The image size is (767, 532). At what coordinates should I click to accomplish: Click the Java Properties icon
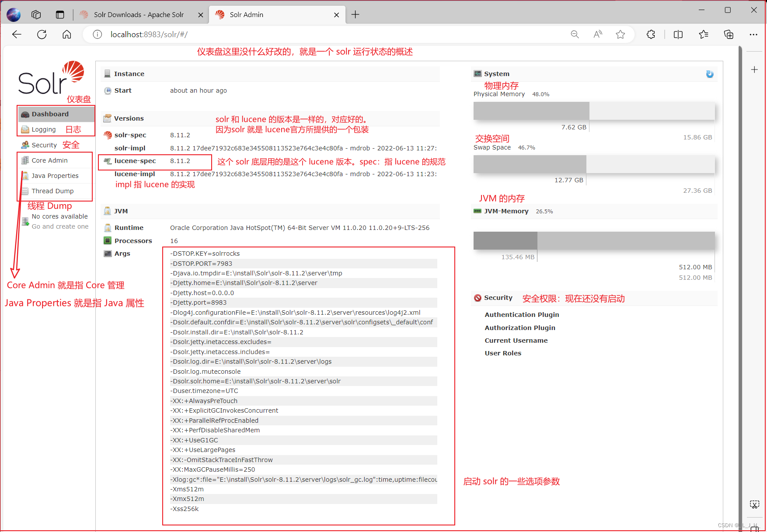(x=25, y=176)
